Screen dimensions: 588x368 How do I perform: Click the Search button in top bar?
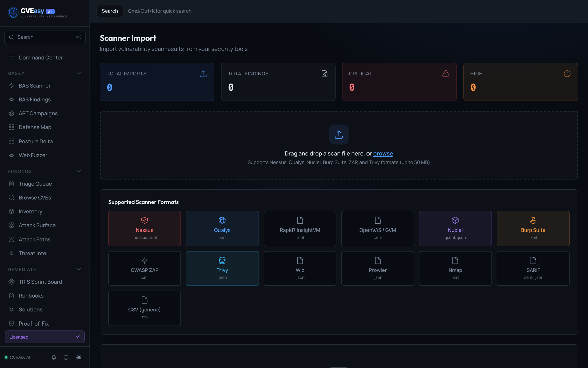point(110,11)
